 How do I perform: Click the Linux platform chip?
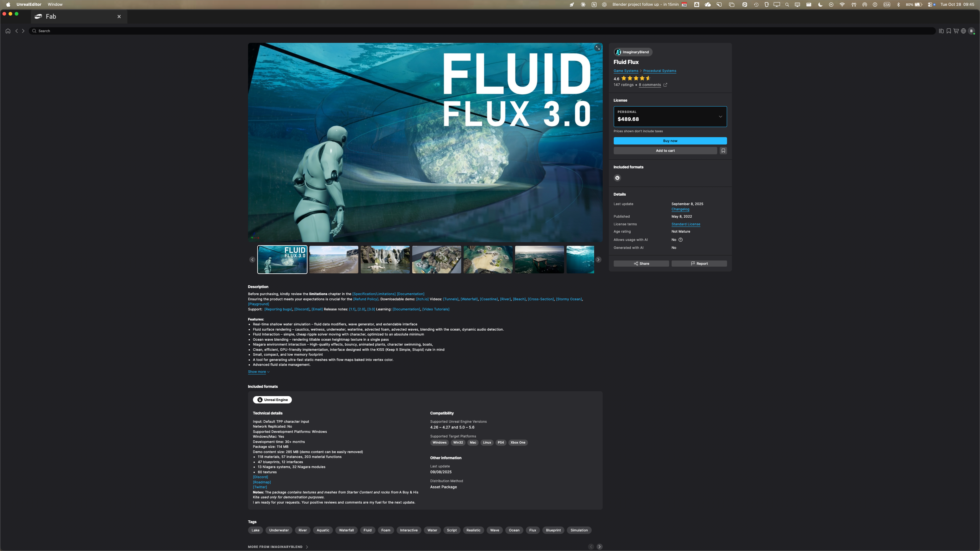pos(487,443)
